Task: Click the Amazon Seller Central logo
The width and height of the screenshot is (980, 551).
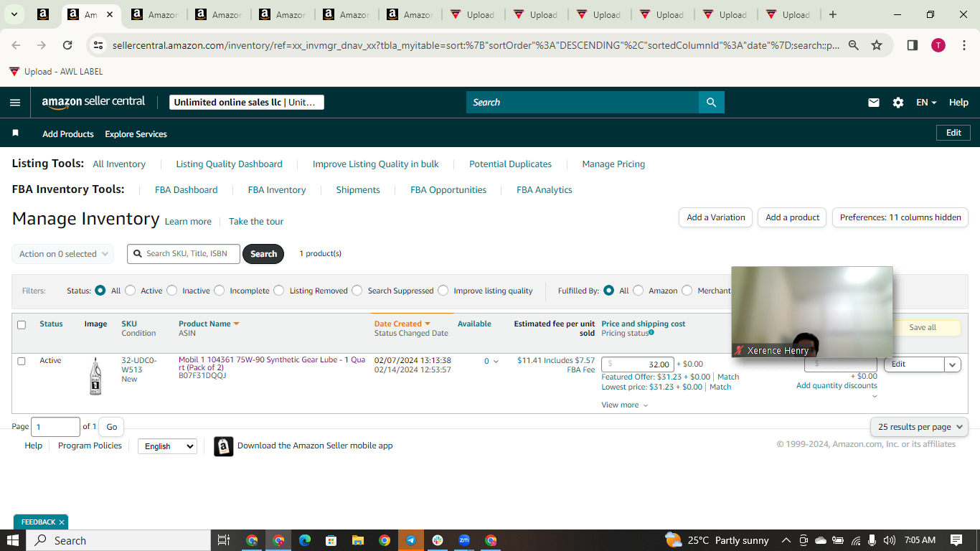Action: coord(93,102)
